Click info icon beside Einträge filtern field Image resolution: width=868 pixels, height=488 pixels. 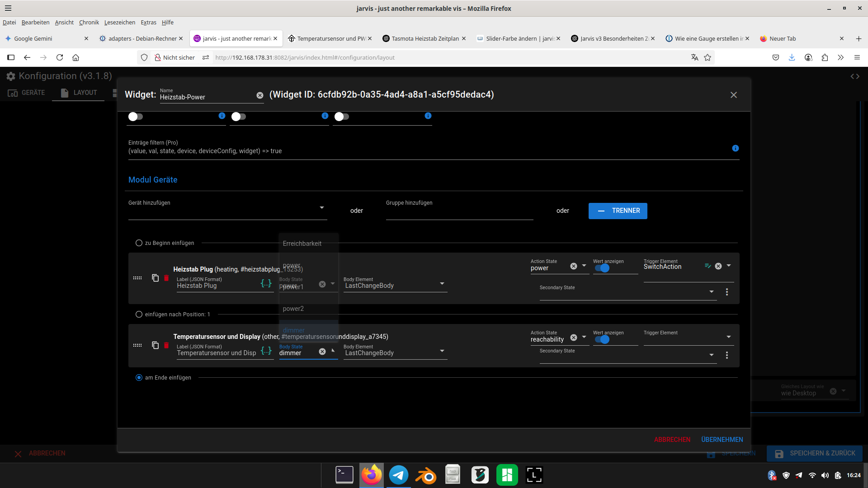pyautogui.click(x=736, y=148)
